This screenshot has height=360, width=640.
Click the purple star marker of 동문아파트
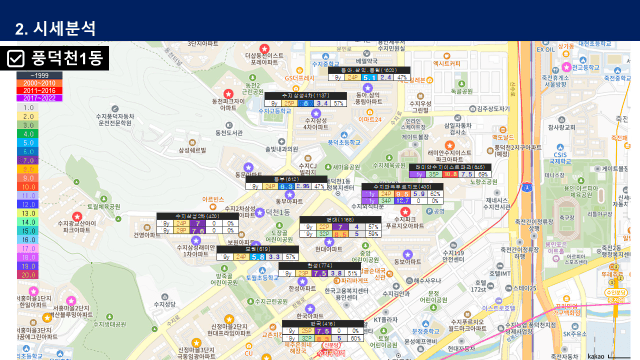coord(248,167)
